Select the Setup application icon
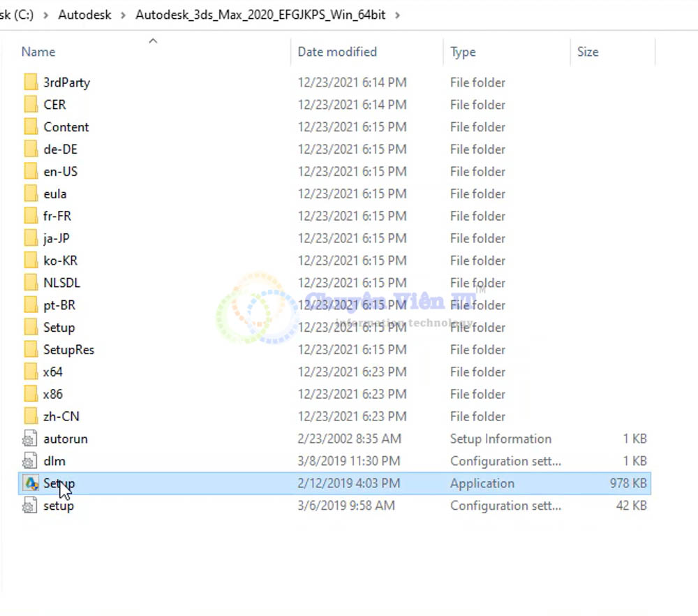 31,483
